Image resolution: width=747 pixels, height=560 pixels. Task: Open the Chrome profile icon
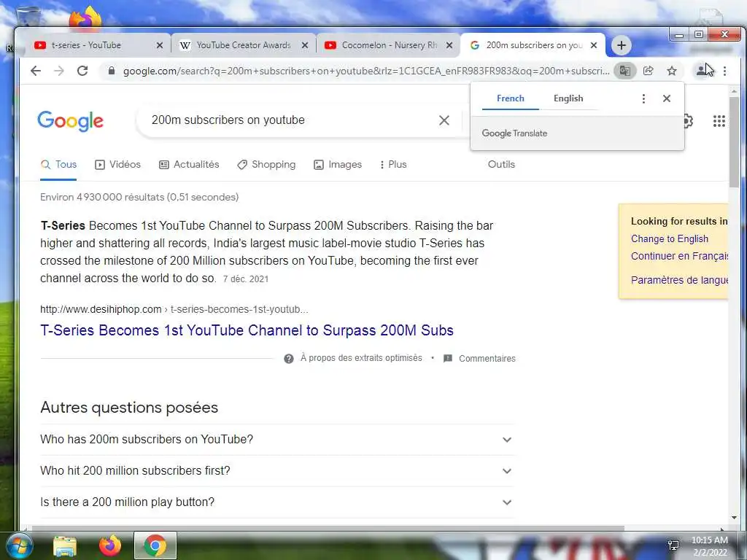click(701, 71)
